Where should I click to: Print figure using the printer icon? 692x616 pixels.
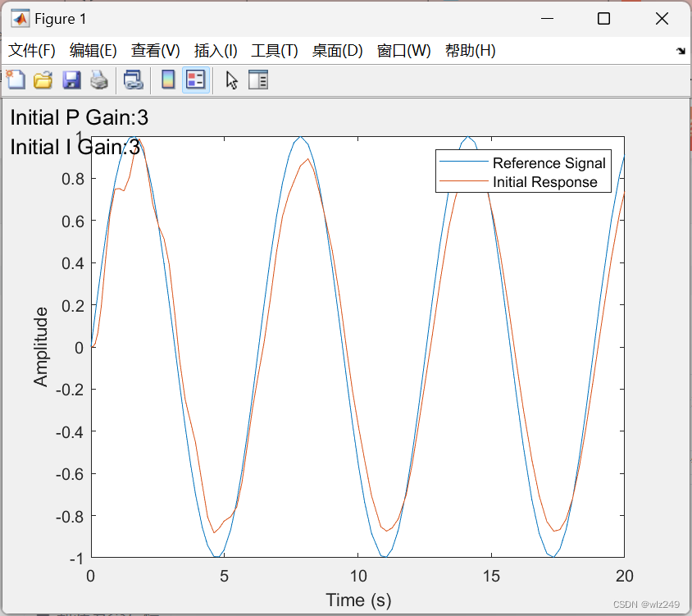tap(99, 80)
